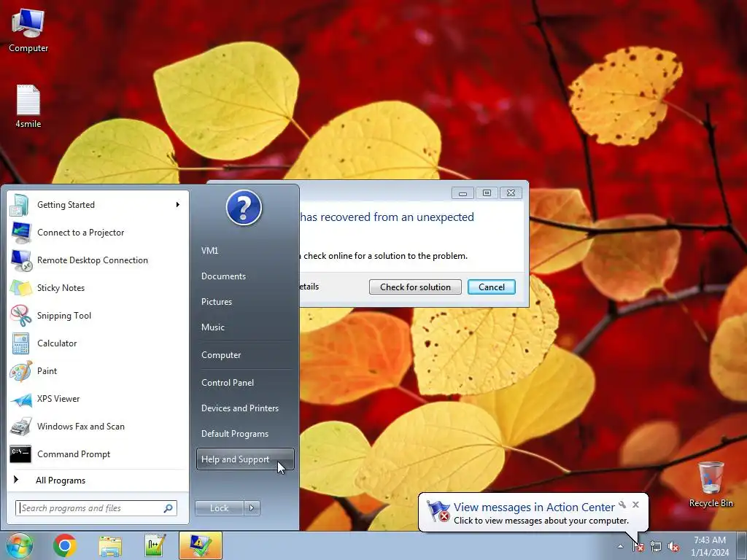
Task: Click the muted volume tray icon
Action: point(673,547)
